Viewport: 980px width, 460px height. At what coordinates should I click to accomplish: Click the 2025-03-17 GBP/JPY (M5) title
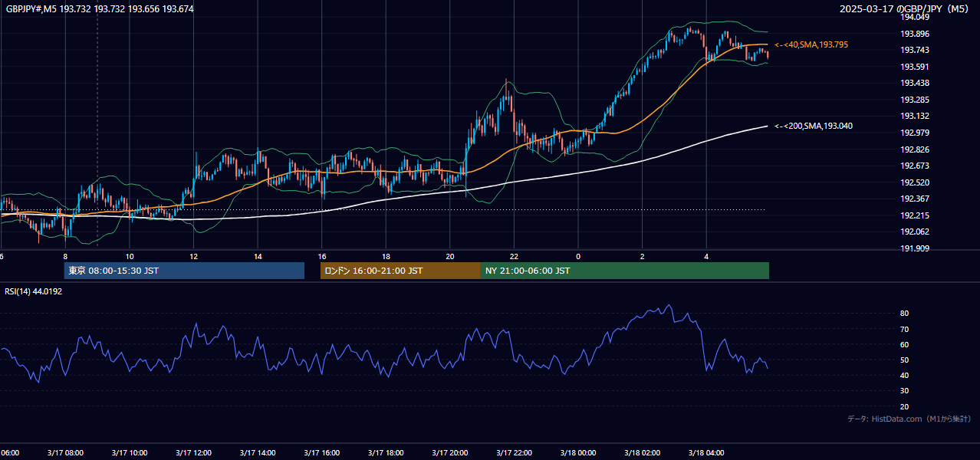904,9
